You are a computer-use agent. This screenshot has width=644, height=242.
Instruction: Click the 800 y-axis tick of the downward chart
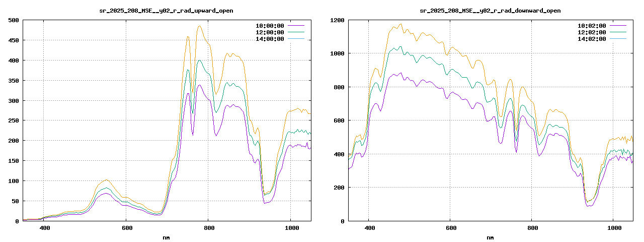(339, 87)
